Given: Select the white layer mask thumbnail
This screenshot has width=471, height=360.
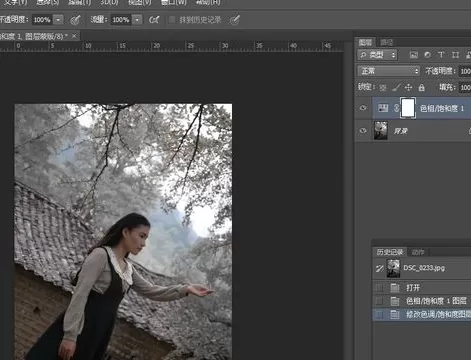Looking at the screenshot, I should (x=408, y=108).
